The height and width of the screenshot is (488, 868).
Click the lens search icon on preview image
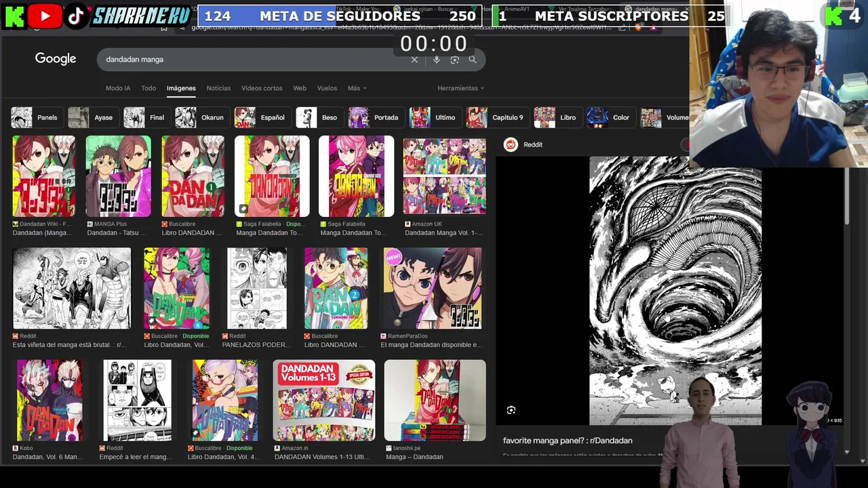(x=511, y=410)
